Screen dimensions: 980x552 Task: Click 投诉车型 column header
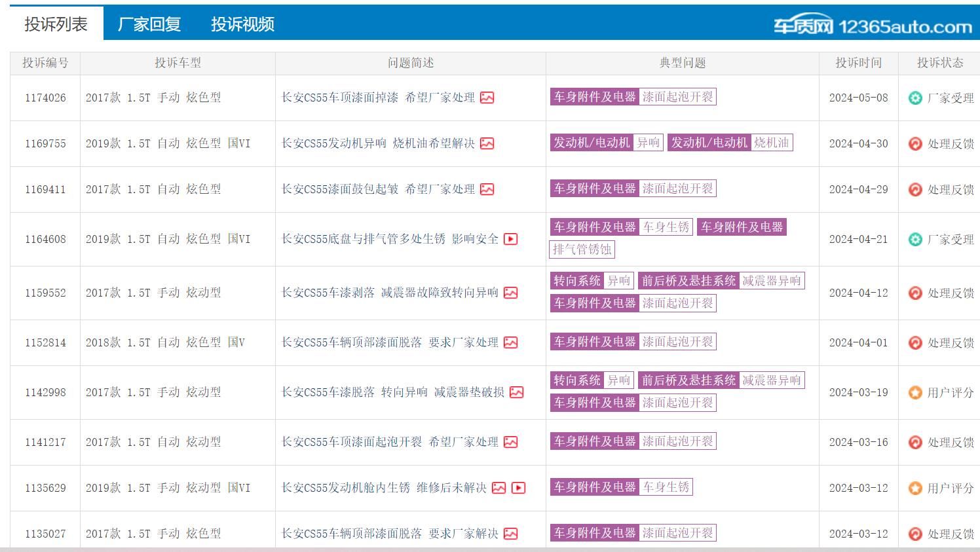click(x=178, y=63)
